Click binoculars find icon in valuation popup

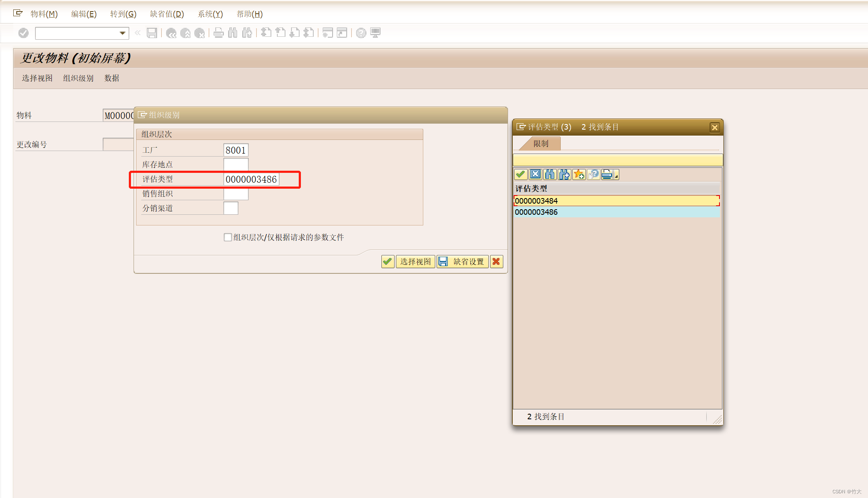pyautogui.click(x=550, y=175)
